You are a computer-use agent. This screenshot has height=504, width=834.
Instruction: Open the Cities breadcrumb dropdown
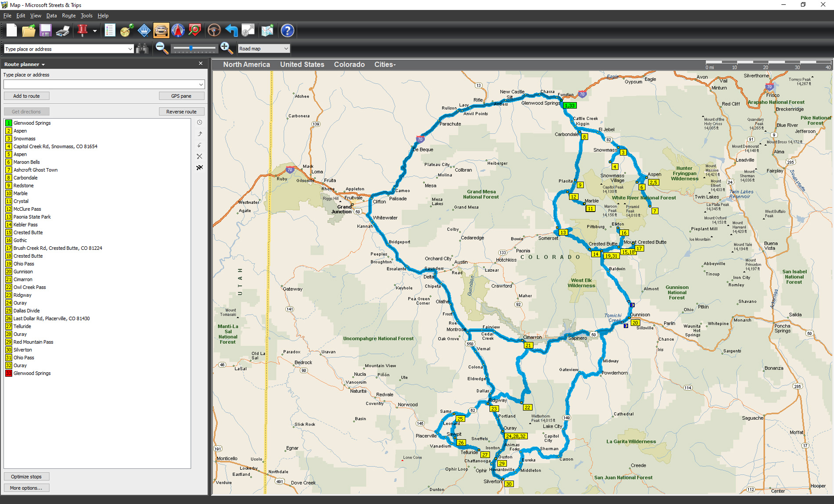coord(385,65)
